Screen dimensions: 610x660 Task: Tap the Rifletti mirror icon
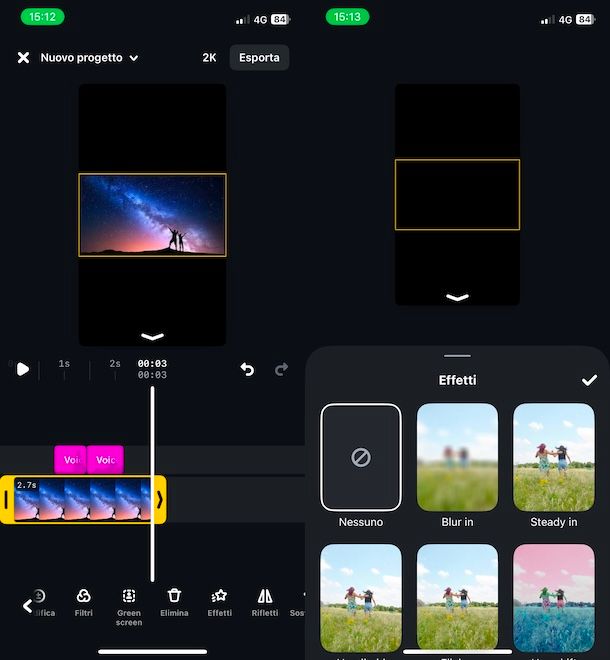pos(265,601)
